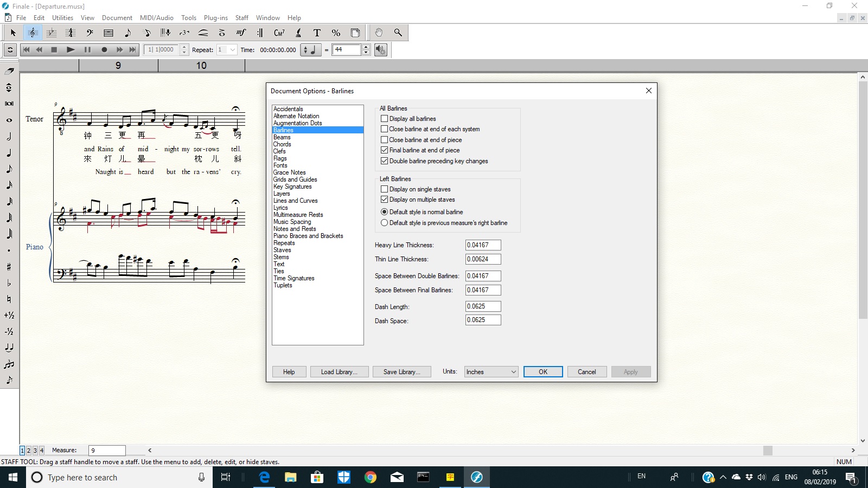868x488 pixels.
Task: Select the Selection arrow tool
Action: [13, 33]
